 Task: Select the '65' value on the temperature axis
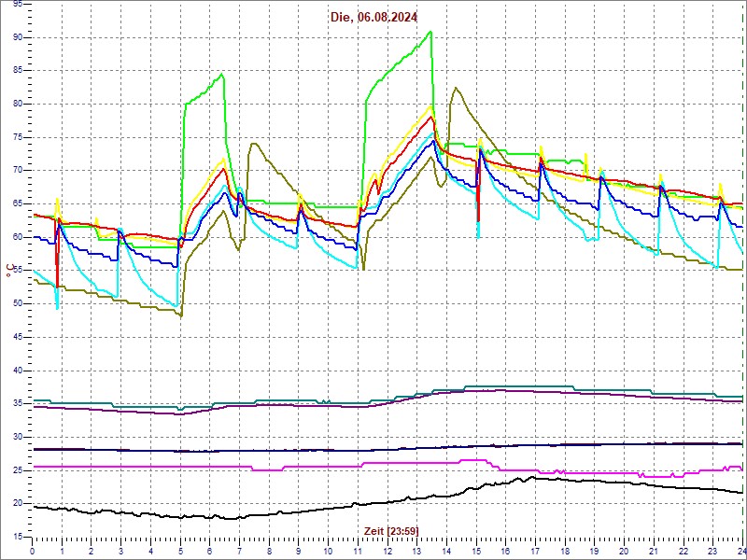[18, 204]
